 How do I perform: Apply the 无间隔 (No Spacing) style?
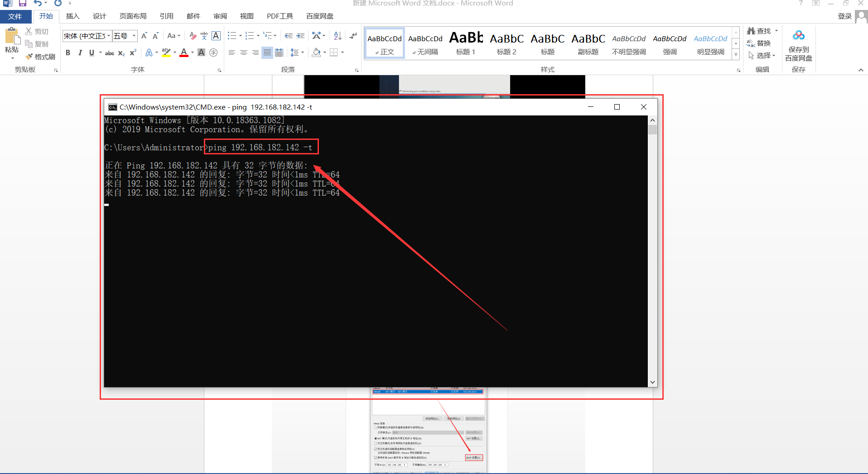[x=425, y=43]
